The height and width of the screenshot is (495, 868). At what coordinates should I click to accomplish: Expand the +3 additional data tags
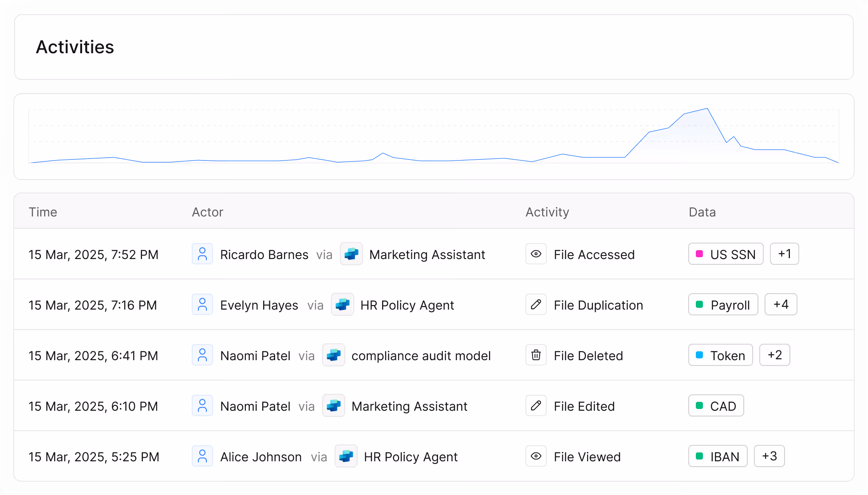coord(769,456)
